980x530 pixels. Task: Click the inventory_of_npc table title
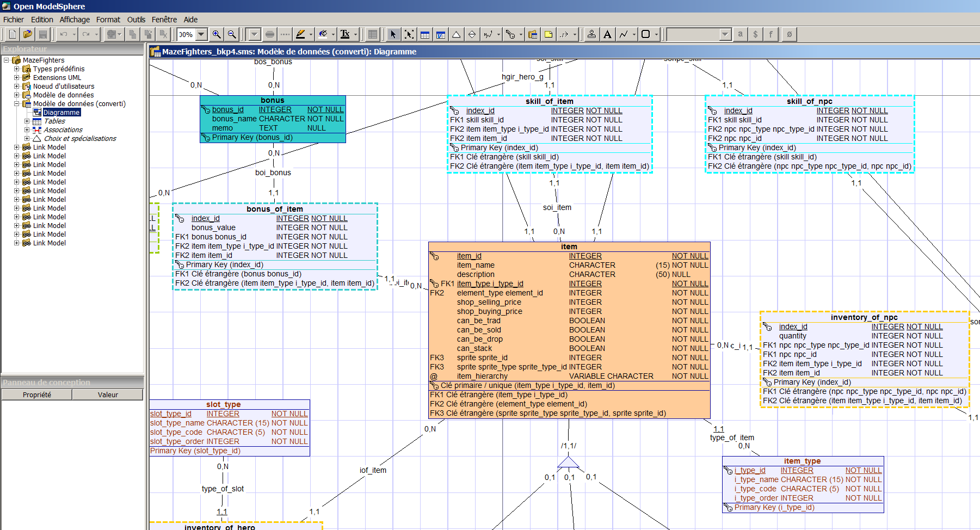coord(864,317)
